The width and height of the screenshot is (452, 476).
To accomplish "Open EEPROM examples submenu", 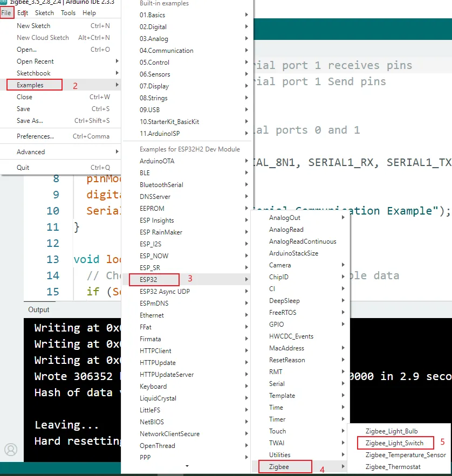I will tap(188, 208).
